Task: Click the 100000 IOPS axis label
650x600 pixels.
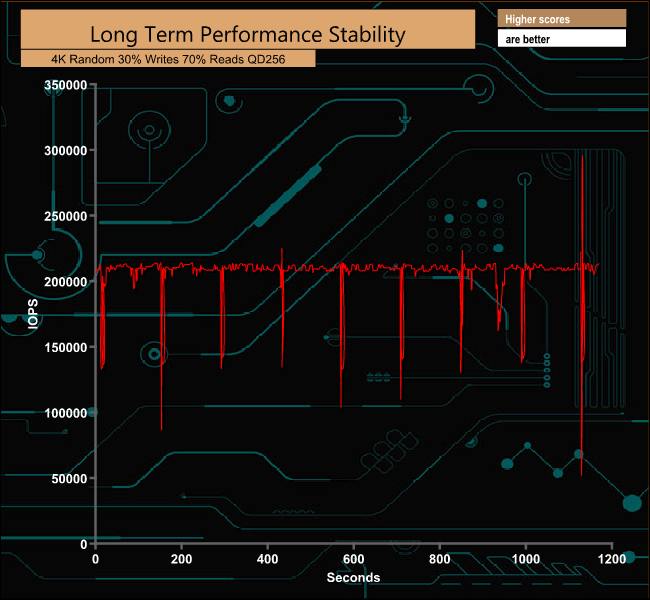Action: click(x=65, y=413)
